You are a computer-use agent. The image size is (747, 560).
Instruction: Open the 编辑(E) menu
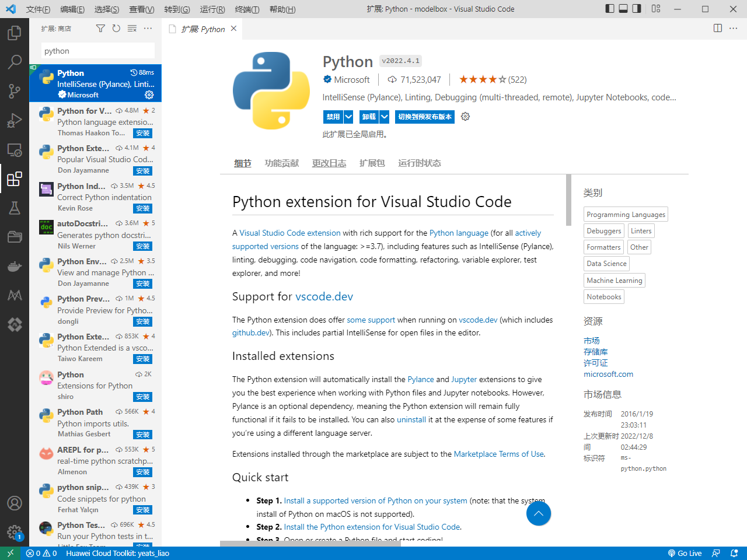[72, 9]
